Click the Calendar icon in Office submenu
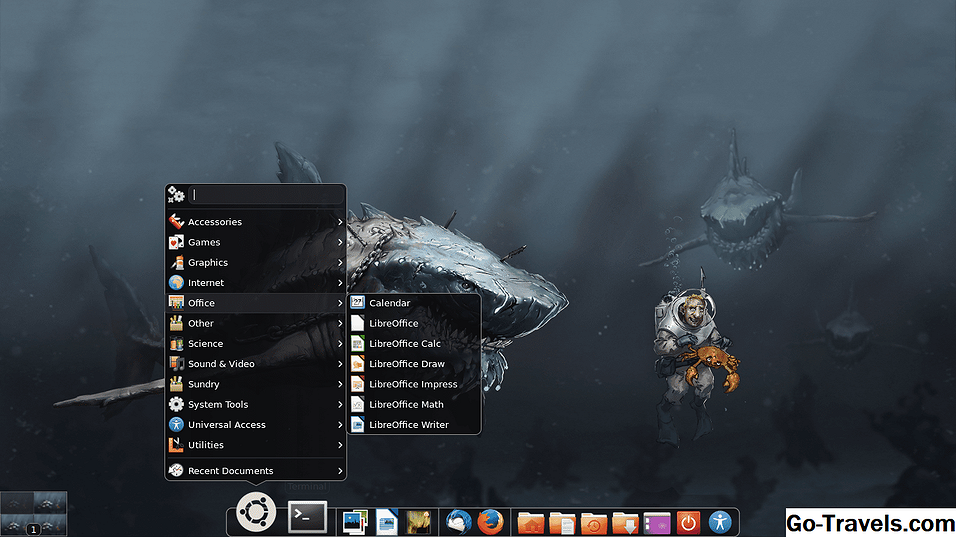 [x=357, y=302]
